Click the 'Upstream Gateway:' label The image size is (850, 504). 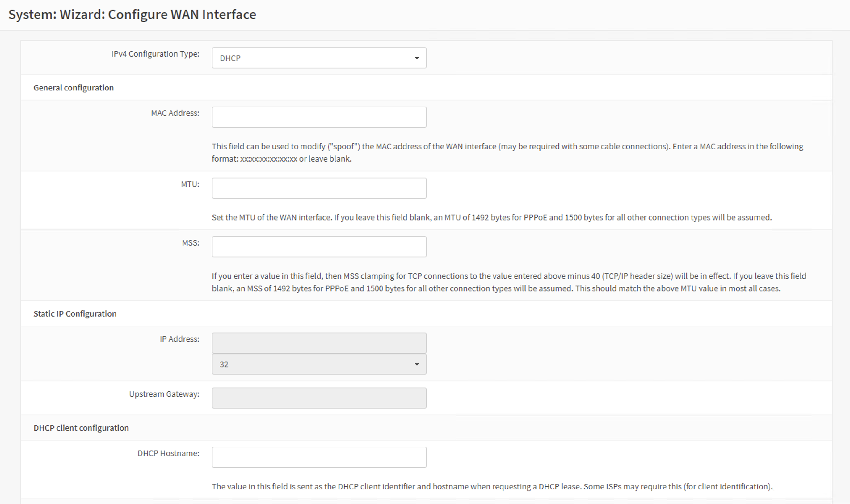pyautogui.click(x=164, y=394)
